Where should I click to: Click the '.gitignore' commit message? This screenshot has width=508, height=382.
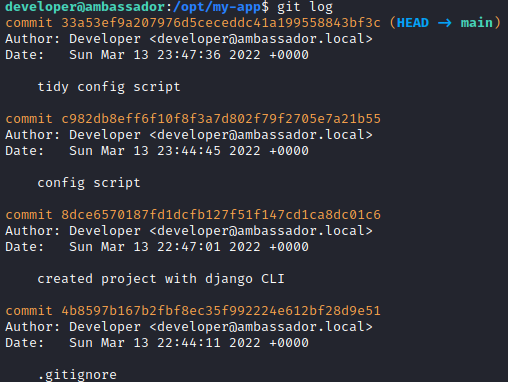pyautogui.click(x=77, y=375)
